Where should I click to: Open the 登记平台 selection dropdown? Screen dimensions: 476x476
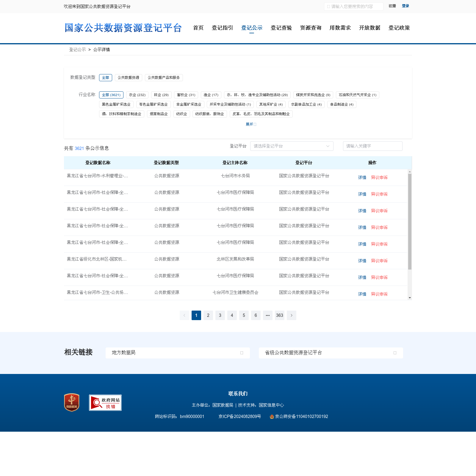click(292, 146)
